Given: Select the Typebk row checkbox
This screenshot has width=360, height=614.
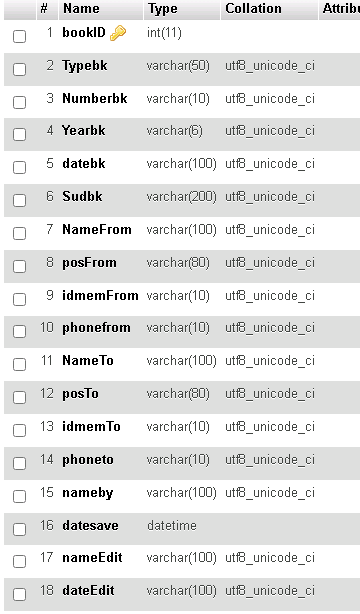Looking at the screenshot, I should pyautogui.click(x=20, y=69).
